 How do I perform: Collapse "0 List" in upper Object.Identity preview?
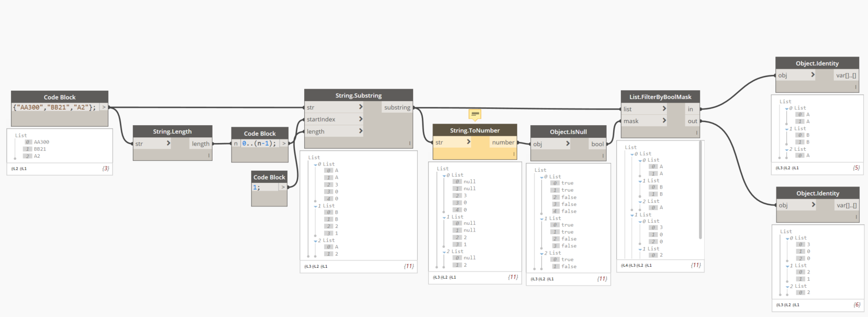click(x=787, y=108)
